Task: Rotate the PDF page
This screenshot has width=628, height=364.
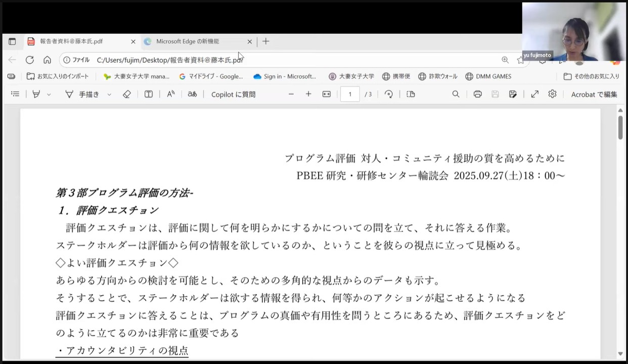Action: point(389,94)
